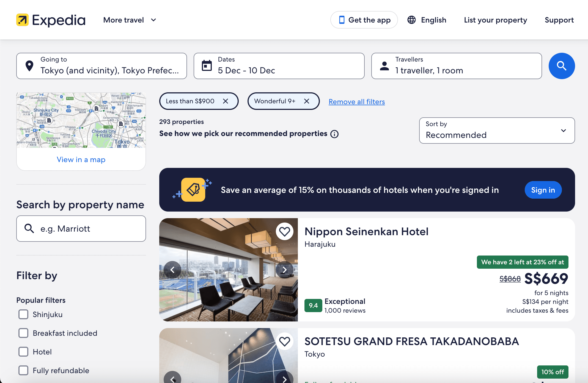Click the 23% off deal badge
Image resolution: width=588 pixels, height=383 pixels.
(x=523, y=262)
